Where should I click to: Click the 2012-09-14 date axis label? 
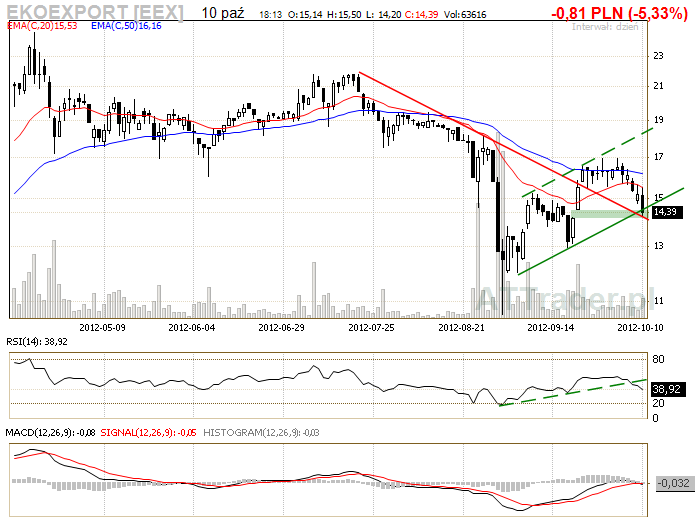tap(551, 328)
